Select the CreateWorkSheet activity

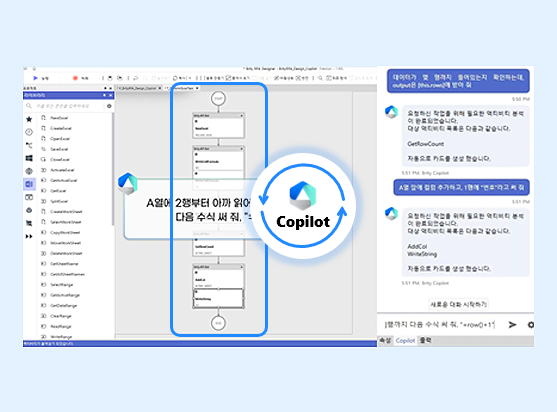[66, 212]
